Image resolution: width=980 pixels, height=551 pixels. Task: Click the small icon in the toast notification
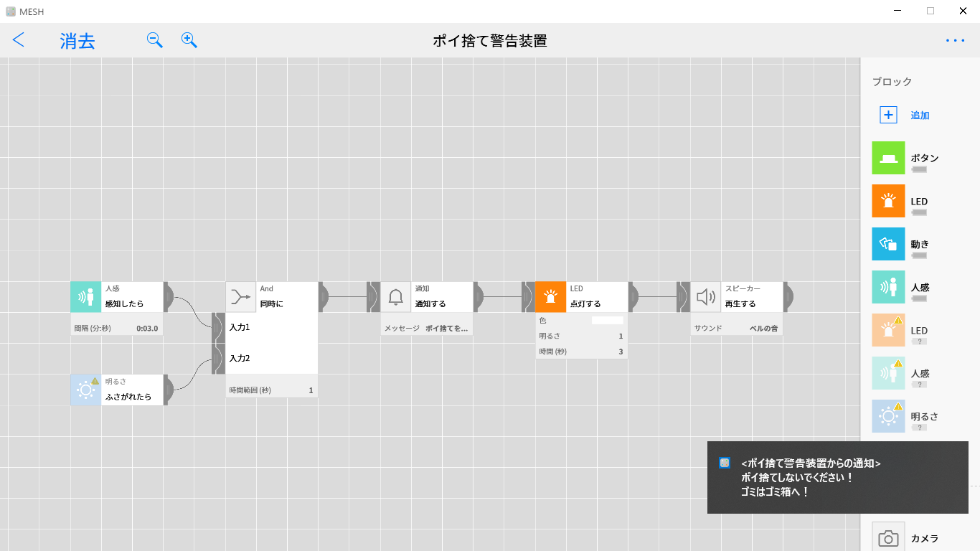click(725, 463)
